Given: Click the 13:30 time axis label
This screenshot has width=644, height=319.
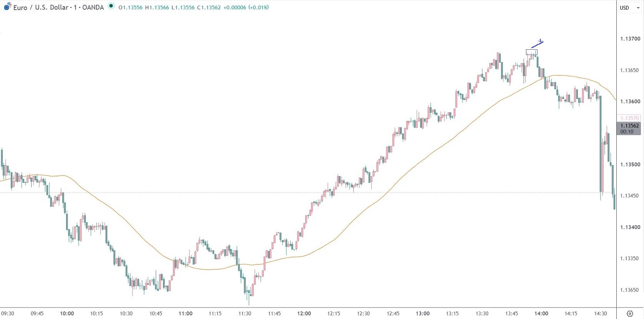Looking at the screenshot, I should 482,314.
